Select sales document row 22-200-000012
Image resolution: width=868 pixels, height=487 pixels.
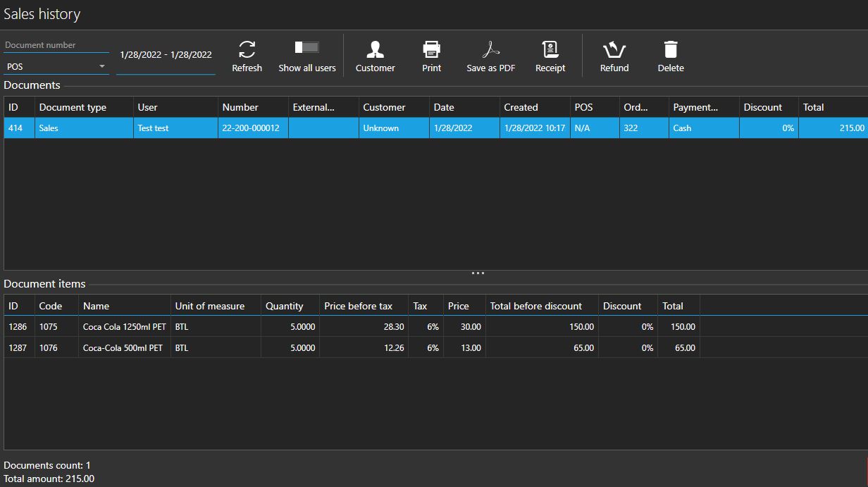[x=251, y=128]
